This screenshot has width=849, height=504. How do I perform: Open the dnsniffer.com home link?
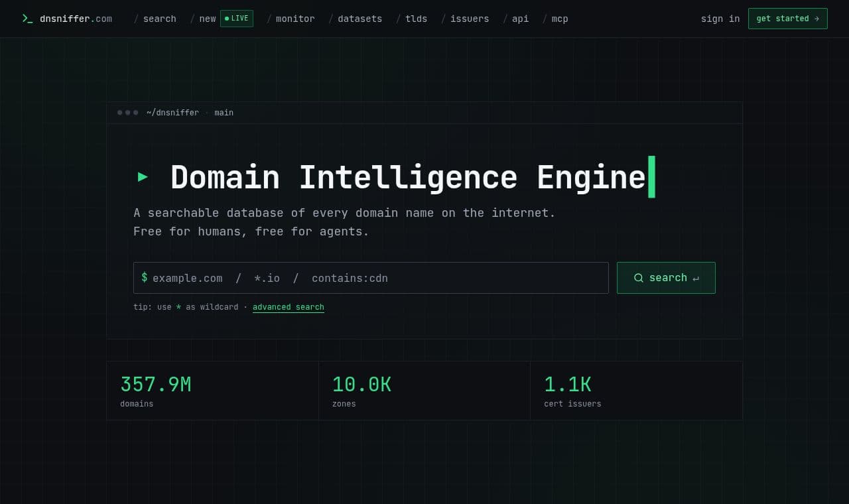(x=76, y=19)
